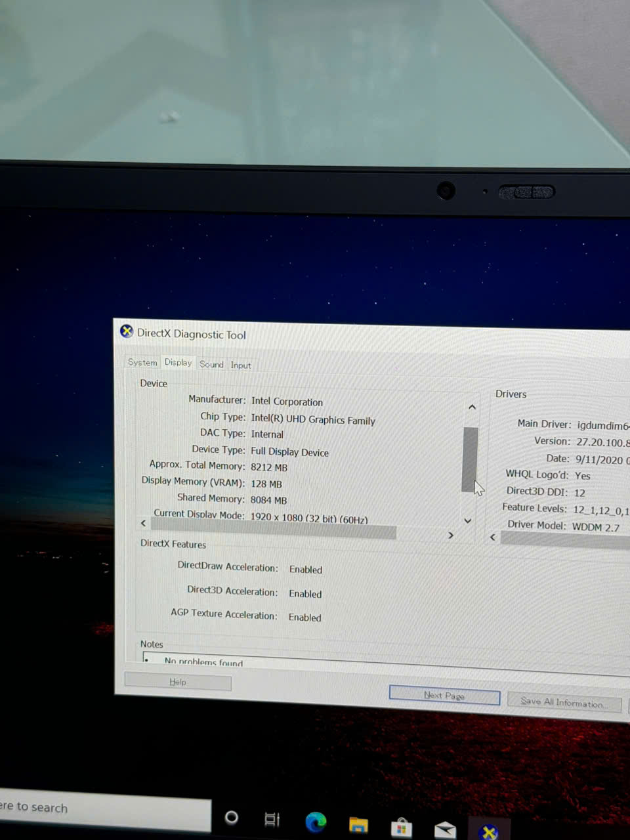Select the 'Intel Corporation' manufacturer value

(x=287, y=402)
